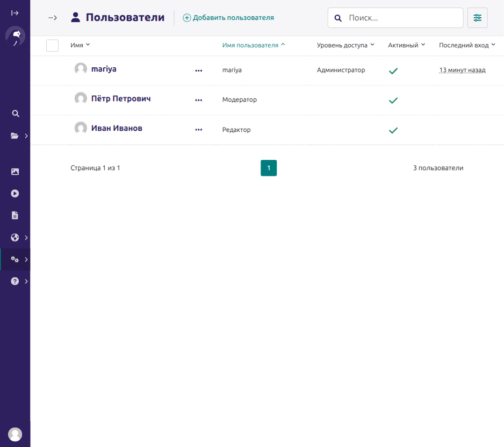The height and width of the screenshot is (447, 504).
Task: Open the Settings gears icon in sidebar
Action: click(x=15, y=259)
